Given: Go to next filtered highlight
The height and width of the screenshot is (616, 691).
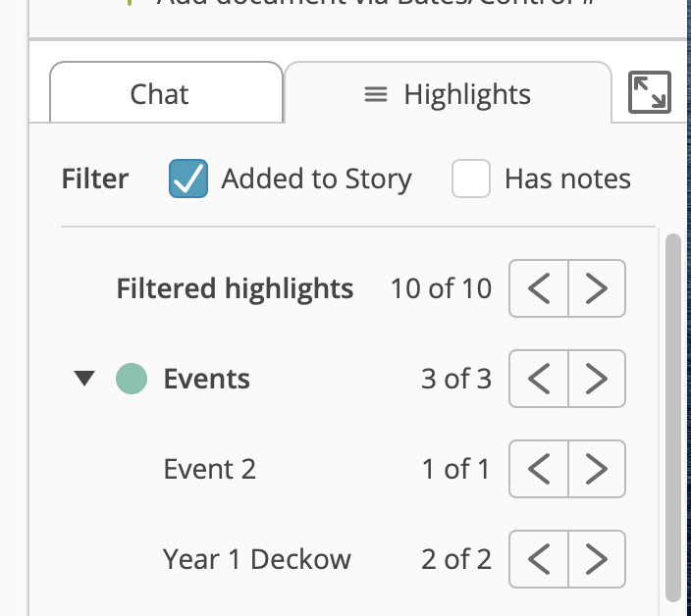Looking at the screenshot, I should point(597,288).
